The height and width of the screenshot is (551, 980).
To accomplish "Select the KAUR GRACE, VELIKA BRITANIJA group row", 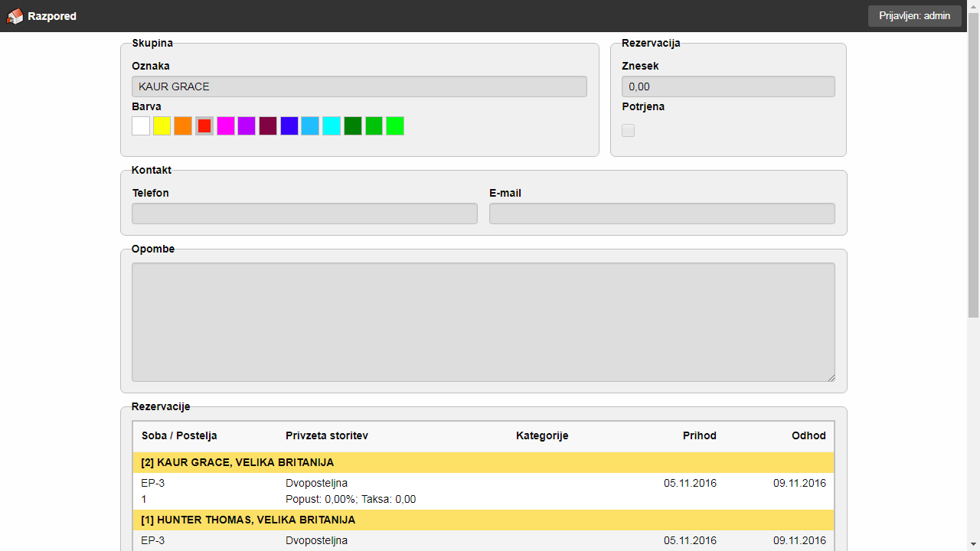I will pos(482,462).
